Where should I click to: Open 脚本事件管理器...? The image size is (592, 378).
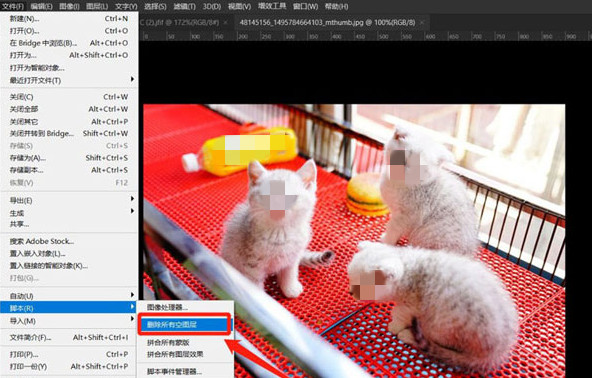(185, 372)
